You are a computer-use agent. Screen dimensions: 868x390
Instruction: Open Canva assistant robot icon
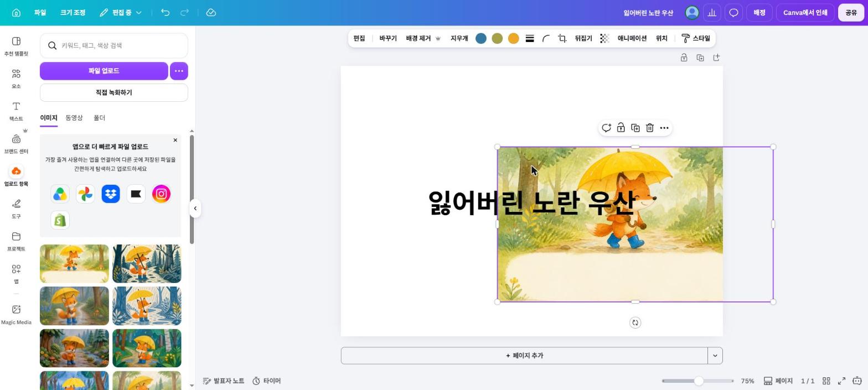(x=857, y=381)
